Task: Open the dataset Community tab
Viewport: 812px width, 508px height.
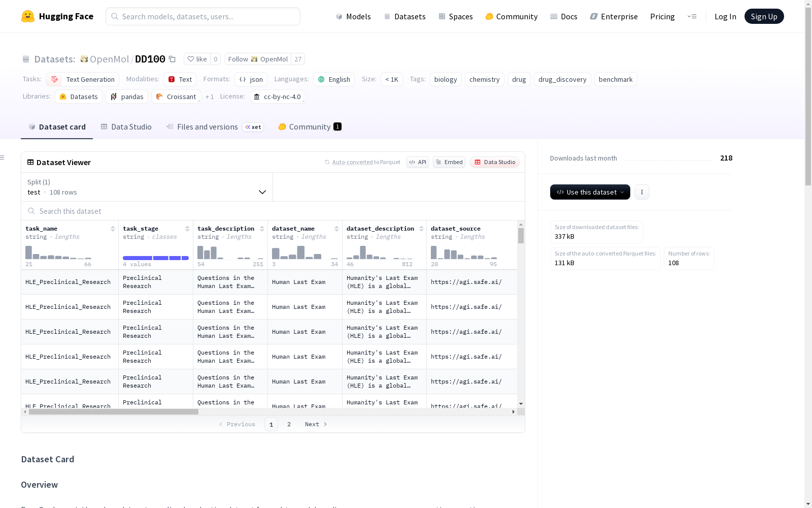Action: [310, 127]
